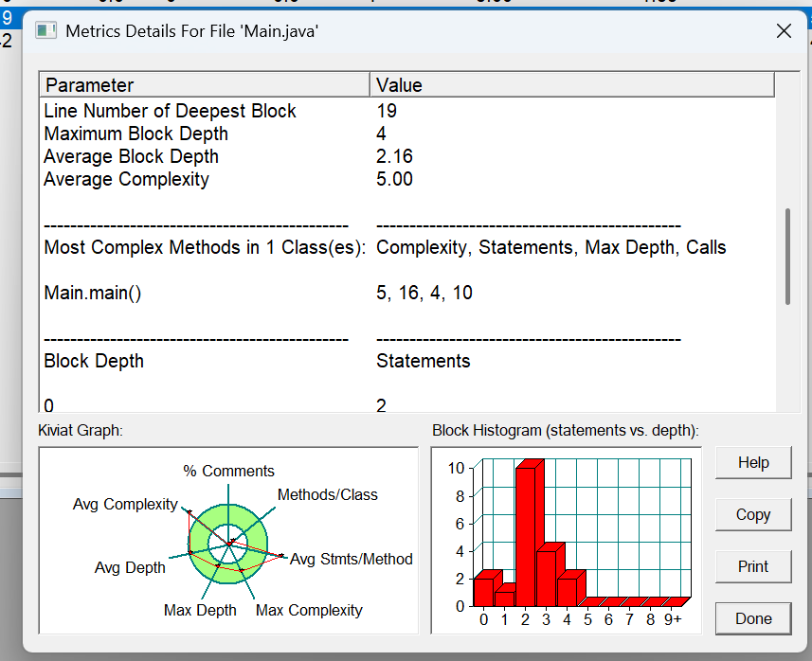Click the Value column header
This screenshot has height=661, width=812.
point(572,85)
